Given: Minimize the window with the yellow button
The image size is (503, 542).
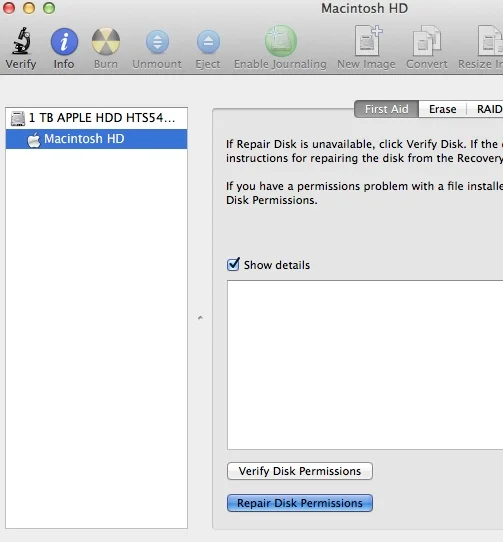Looking at the screenshot, I should coord(29,8).
